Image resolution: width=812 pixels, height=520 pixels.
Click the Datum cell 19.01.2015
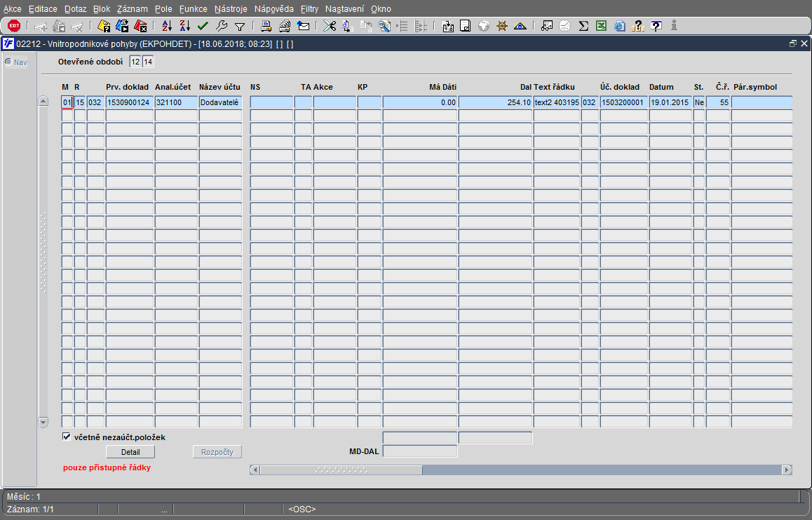click(x=670, y=102)
